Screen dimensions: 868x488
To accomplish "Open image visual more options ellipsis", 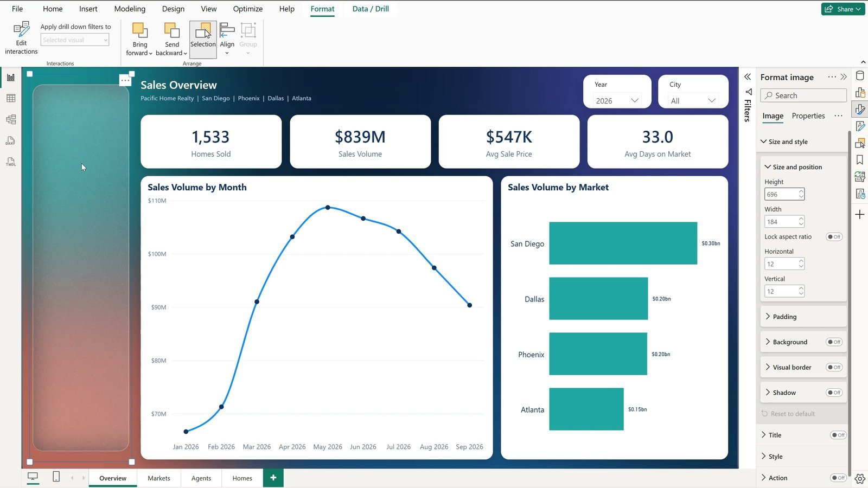I will [x=125, y=80].
